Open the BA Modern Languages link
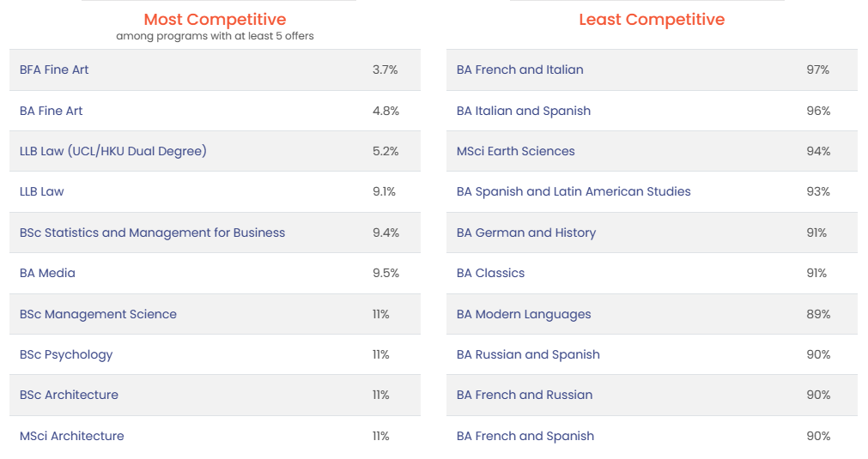 coord(524,314)
